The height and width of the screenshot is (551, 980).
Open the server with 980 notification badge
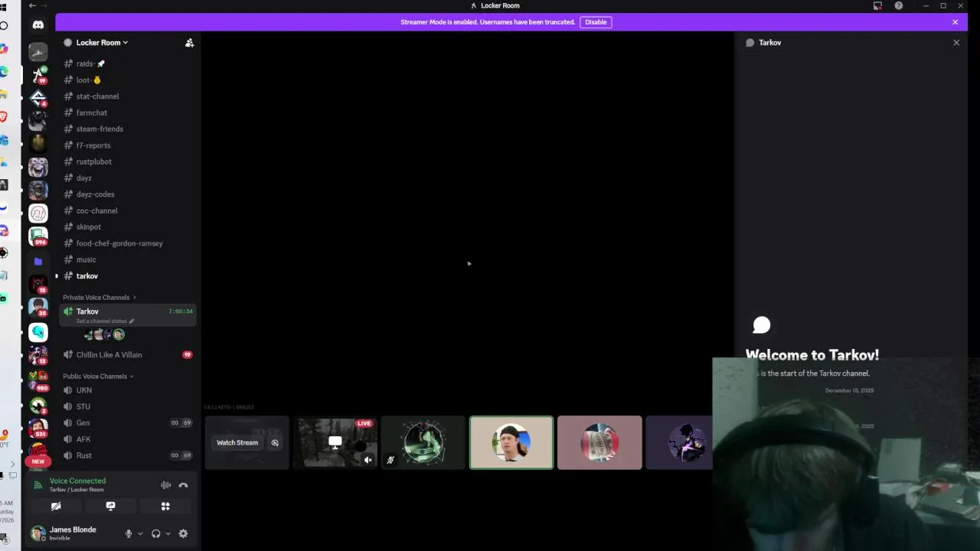coord(38,380)
